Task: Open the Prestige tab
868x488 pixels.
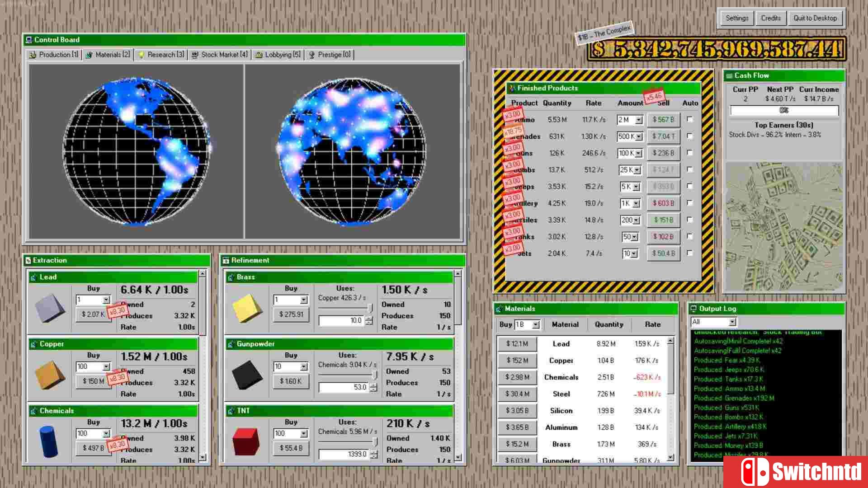Action: [x=330, y=55]
